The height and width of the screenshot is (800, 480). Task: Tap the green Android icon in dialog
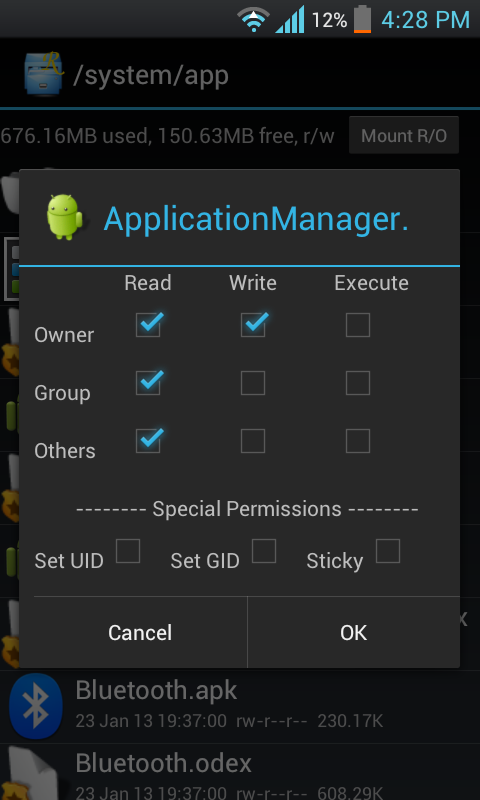tap(65, 217)
